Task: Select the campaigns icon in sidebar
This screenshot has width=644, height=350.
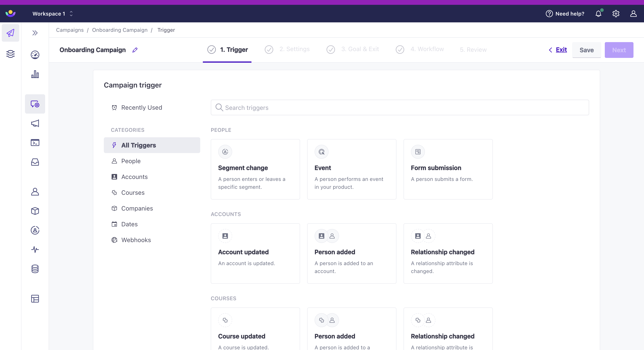Action: 35,104
